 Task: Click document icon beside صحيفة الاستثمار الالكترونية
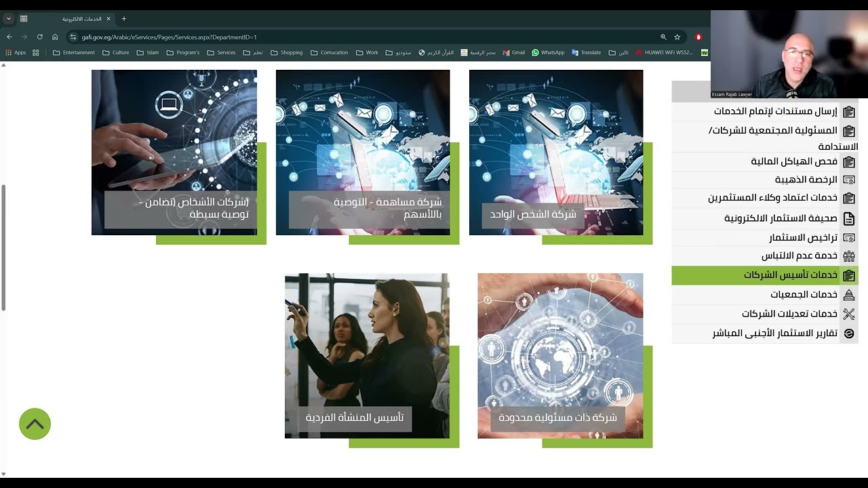pos(848,218)
